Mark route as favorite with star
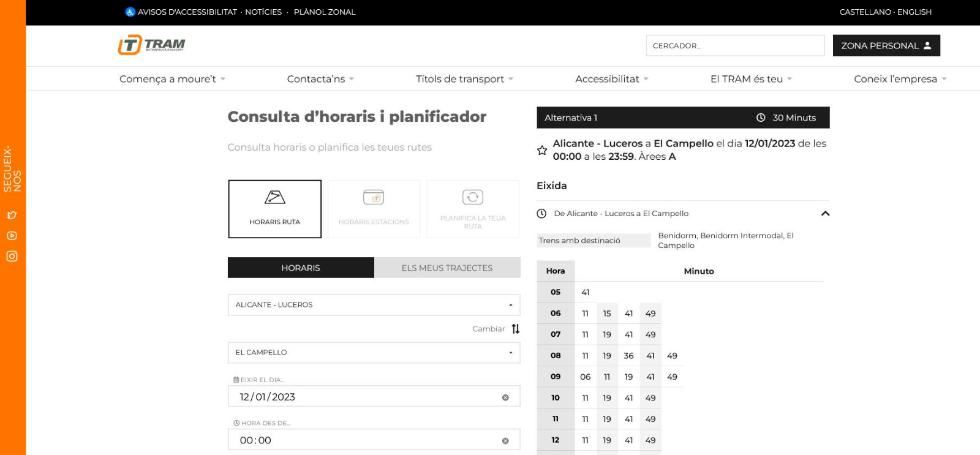This screenshot has width=980, height=455. pos(542,151)
